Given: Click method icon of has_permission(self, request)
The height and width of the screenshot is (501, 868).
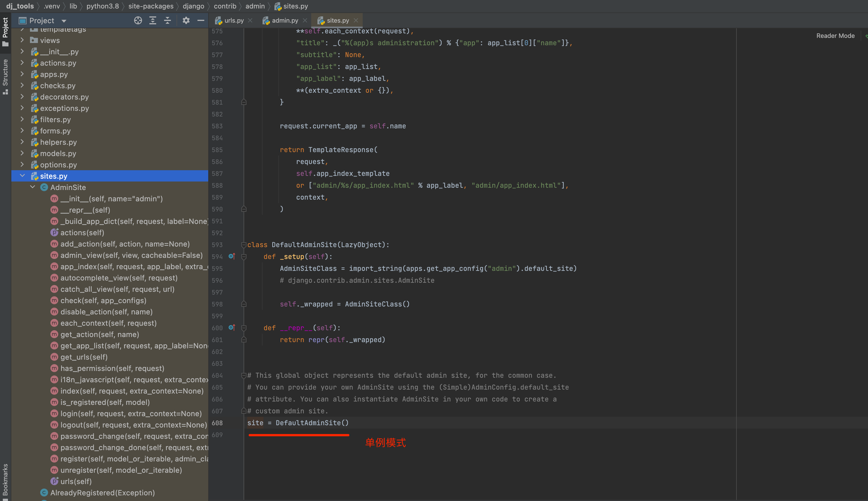Looking at the screenshot, I should tap(54, 368).
